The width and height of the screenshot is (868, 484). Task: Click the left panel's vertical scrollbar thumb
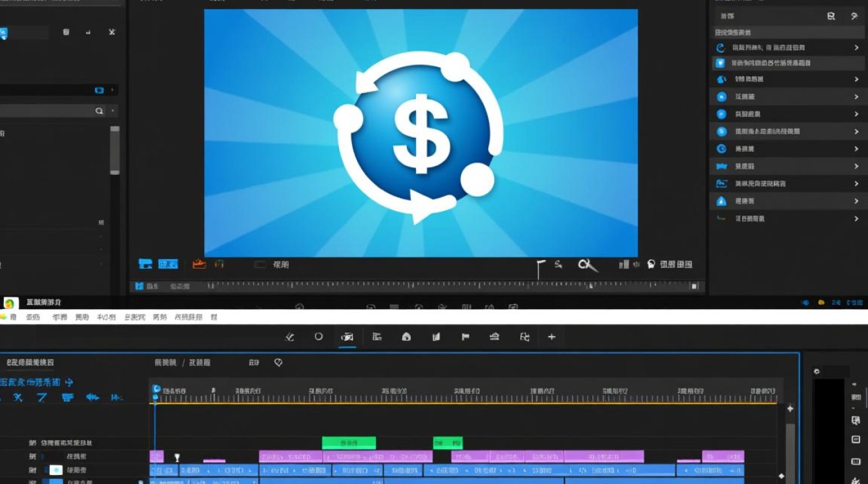pos(114,150)
